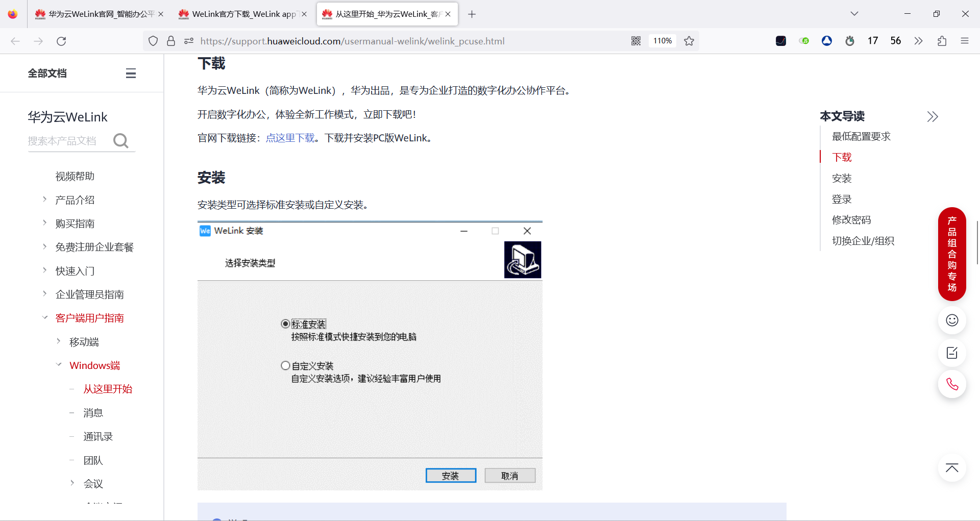Image resolution: width=980 pixels, height=521 pixels.
Task: Collapse the Windows端 section
Action: [58, 364]
